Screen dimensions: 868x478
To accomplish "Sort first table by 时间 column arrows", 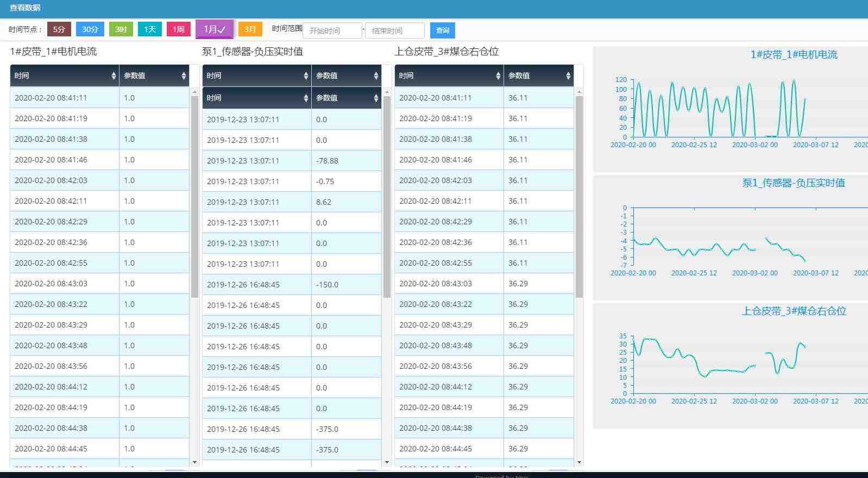I will click(x=114, y=76).
